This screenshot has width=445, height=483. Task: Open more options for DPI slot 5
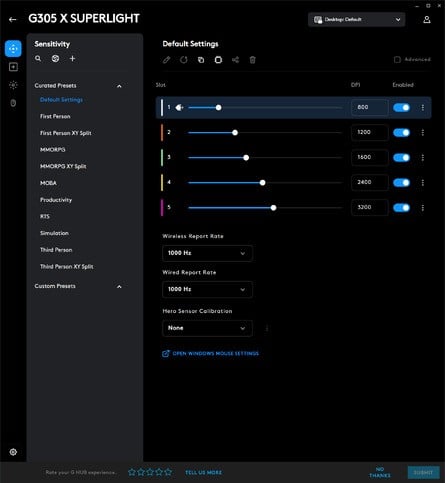423,208
